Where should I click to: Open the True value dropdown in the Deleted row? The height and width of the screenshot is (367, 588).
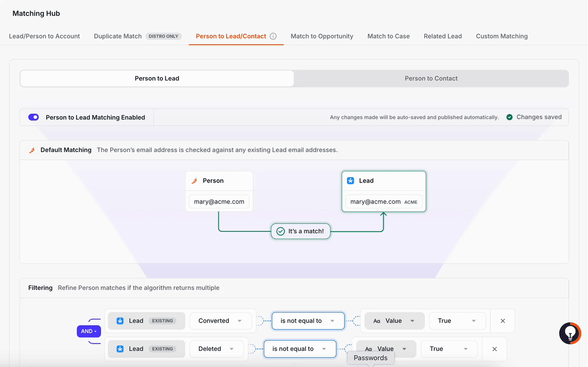pyautogui.click(x=449, y=349)
